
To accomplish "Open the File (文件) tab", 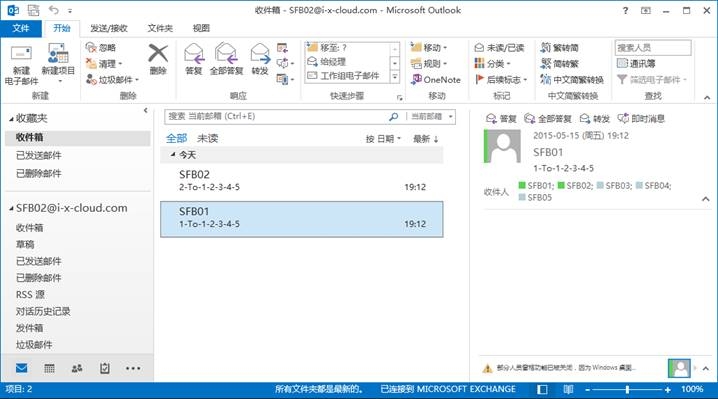I will pos(21,28).
